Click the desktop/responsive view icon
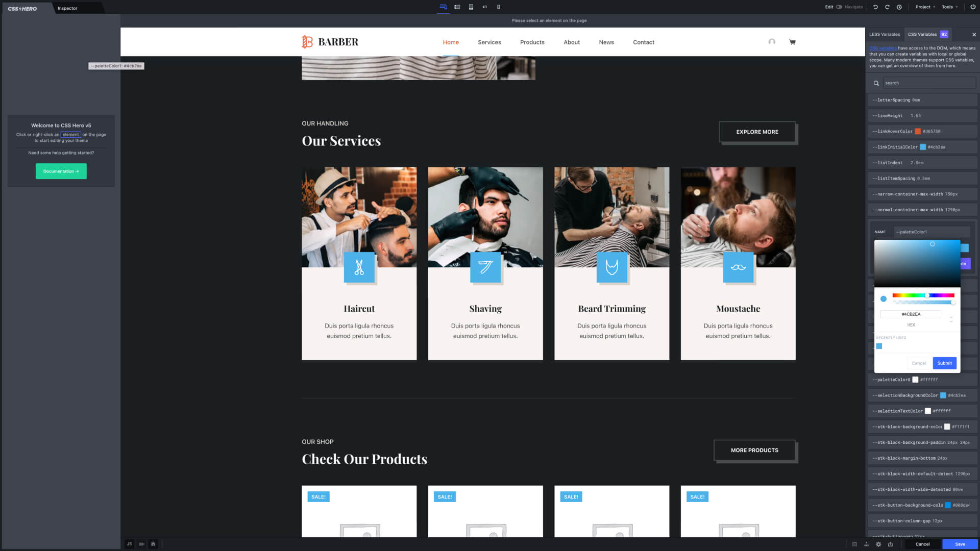Screen dimensions: 980x551 (443, 7)
